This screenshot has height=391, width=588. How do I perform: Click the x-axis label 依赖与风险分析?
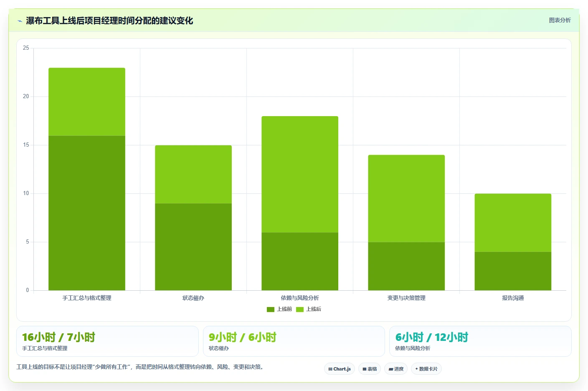(300, 298)
